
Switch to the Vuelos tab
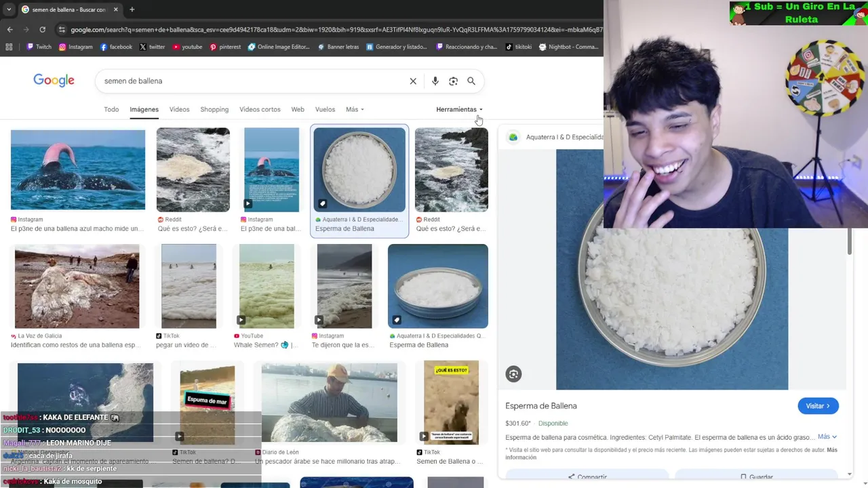tap(325, 109)
